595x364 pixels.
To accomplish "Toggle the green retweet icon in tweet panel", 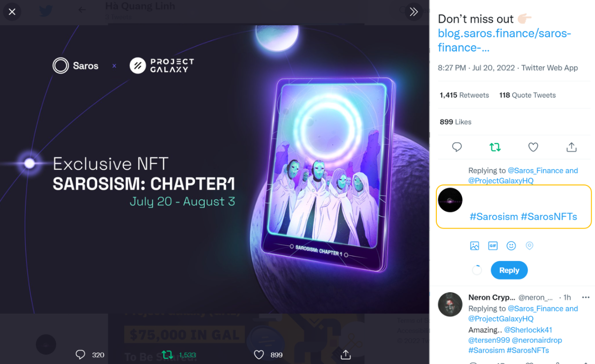I will point(495,147).
